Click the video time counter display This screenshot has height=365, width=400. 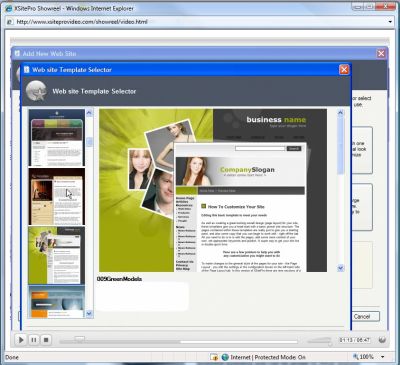coord(354,340)
